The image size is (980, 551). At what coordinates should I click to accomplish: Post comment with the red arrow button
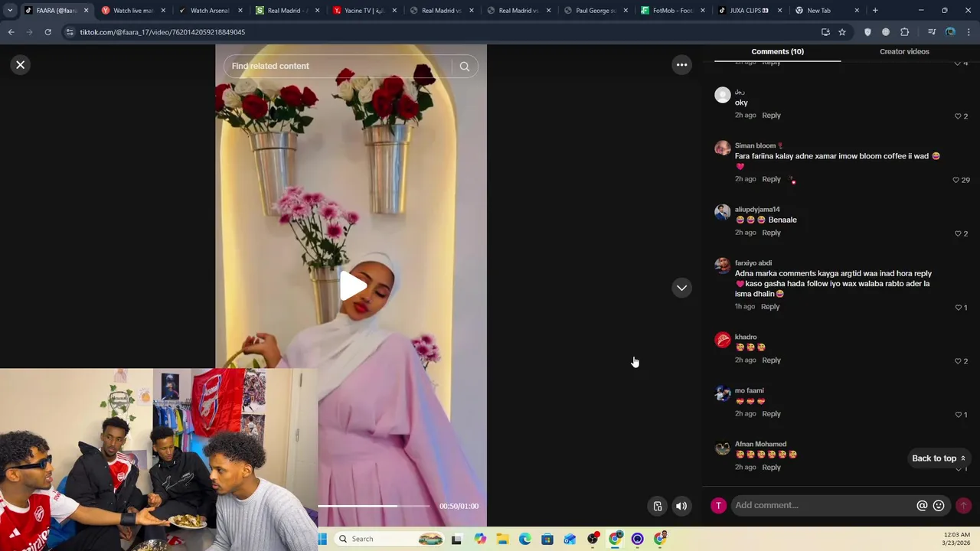[963, 505]
